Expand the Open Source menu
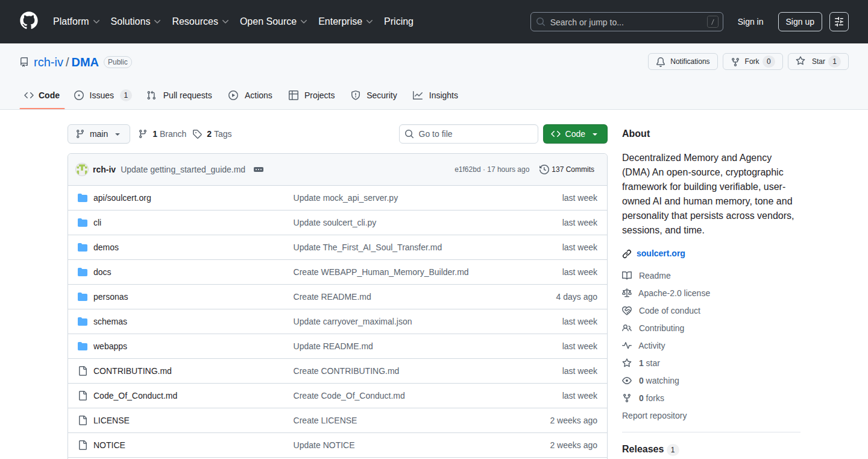868x459 pixels. point(274,21)
